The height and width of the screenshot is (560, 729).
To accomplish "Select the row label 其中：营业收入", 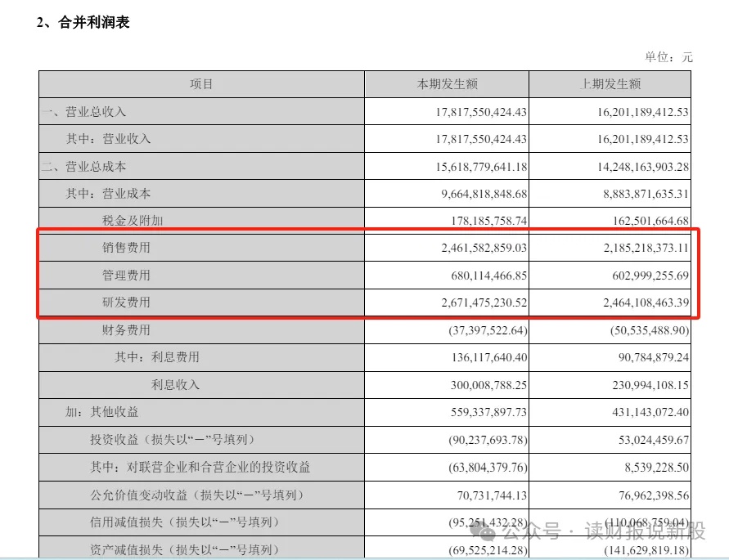I will click(x=108, y=139).
